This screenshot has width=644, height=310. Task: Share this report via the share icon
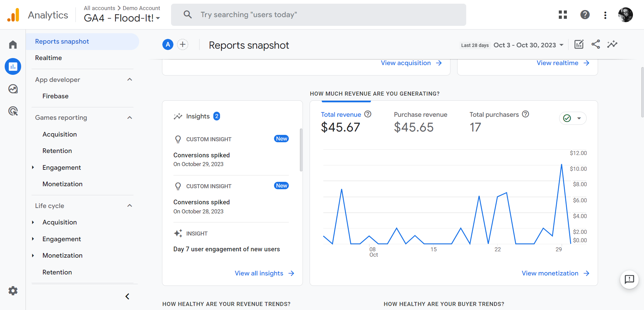pyautogui.click(x=596, y=44)
